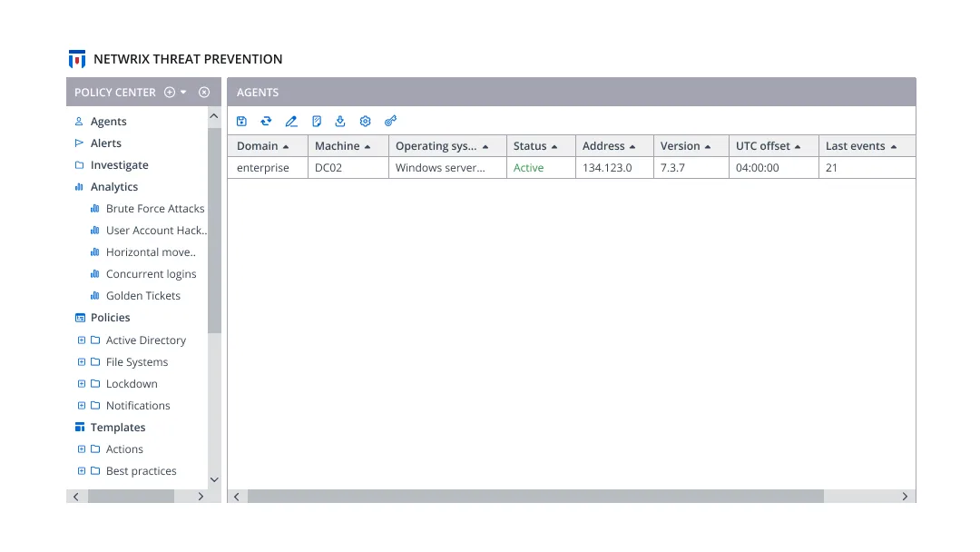The image size is (980, 552).
Task: Select the Lockdown folder label
Action: [x=132, y=384]
